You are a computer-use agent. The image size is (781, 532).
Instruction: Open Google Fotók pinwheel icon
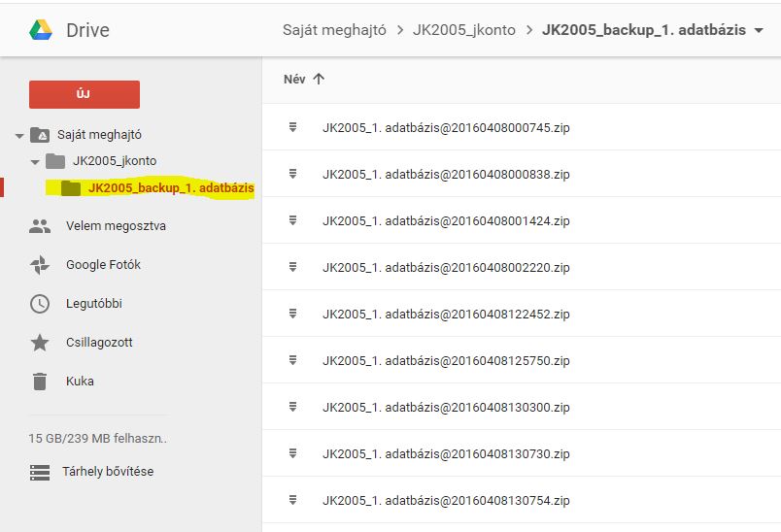click(40, 265)
